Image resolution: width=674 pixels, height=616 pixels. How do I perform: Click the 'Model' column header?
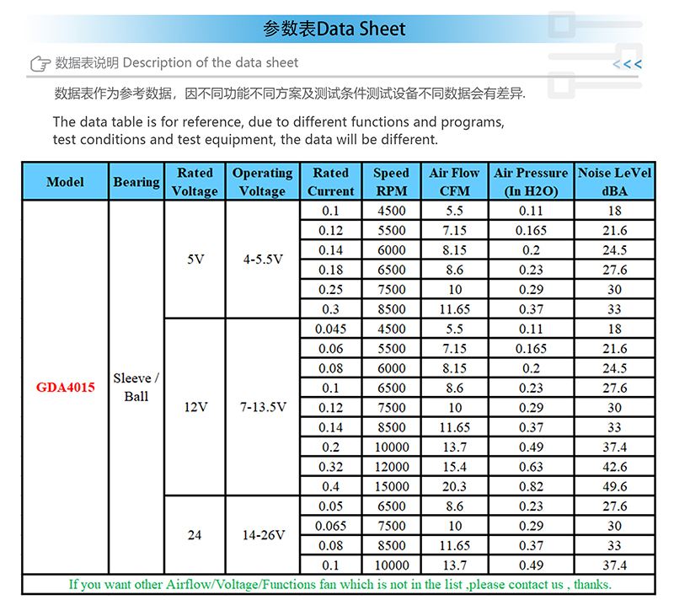point(66,181)
